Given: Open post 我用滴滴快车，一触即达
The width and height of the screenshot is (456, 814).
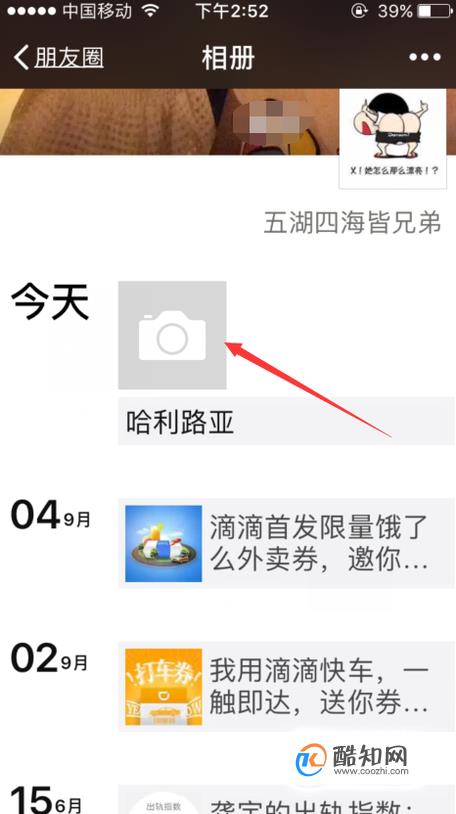Looking at the screenshot, I should (286, 686).
